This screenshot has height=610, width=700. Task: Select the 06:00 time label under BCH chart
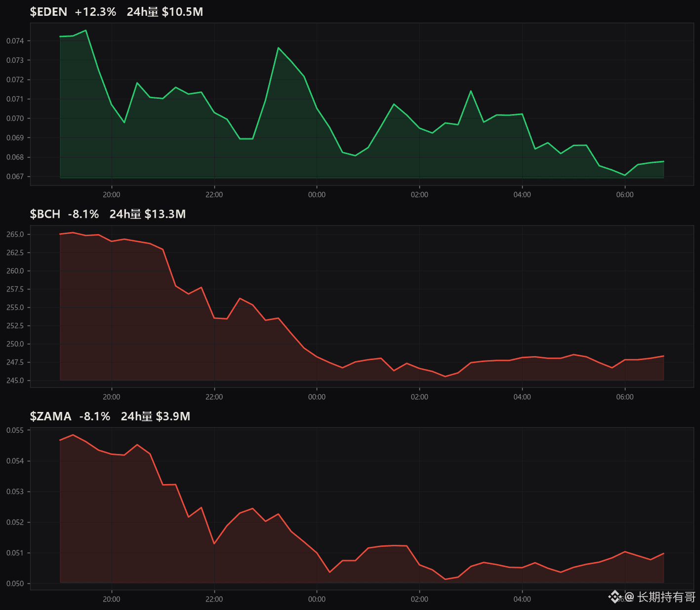tap(625, 397)
